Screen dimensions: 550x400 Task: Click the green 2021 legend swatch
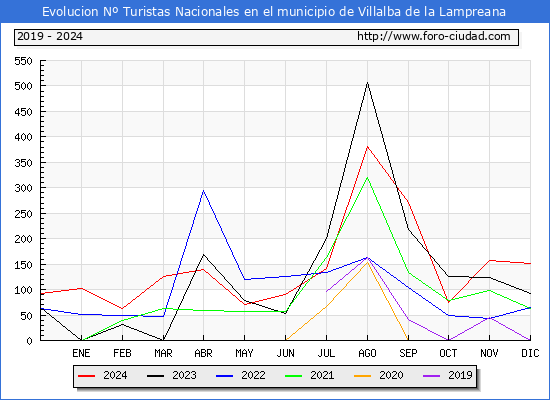(x=294, y=376)
